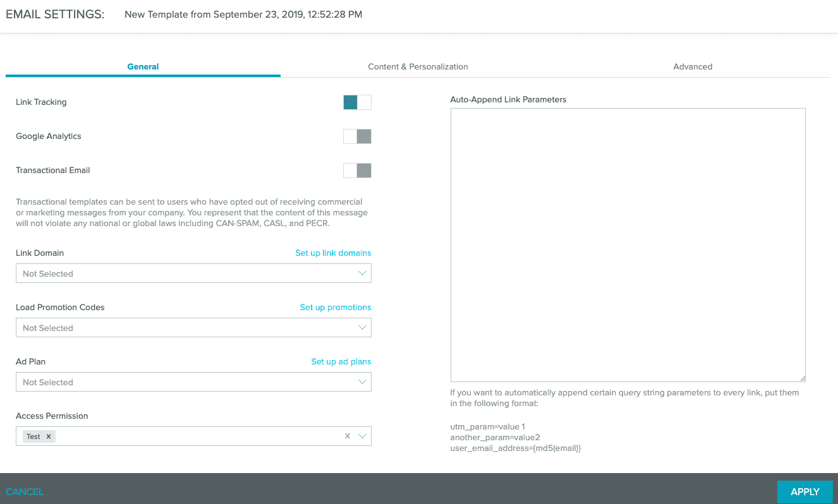
Task: Focus the Auto-Append Link Parameters text area
Action: coord(628,245)
